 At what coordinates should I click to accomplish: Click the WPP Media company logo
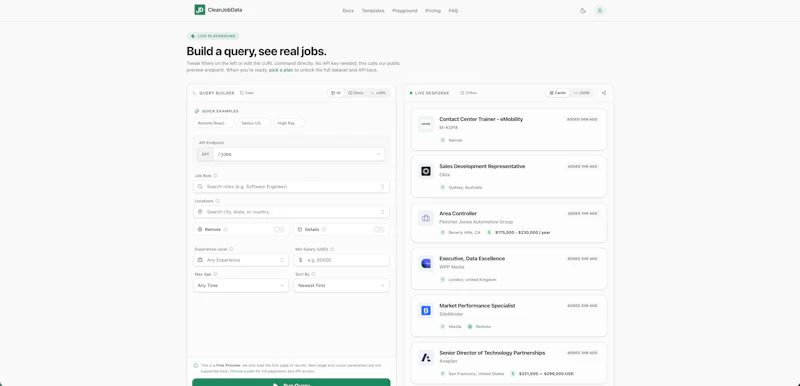point(426,264)
